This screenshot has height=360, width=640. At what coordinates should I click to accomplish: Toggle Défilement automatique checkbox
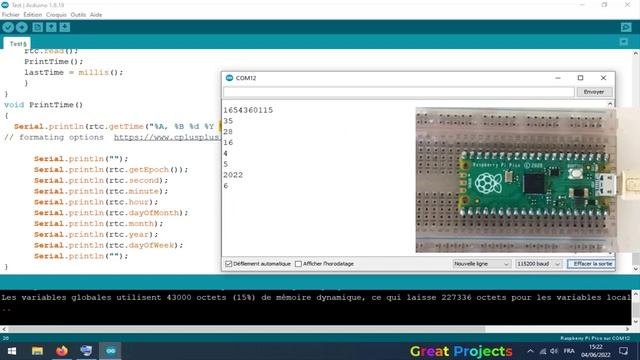pos(229,264)
